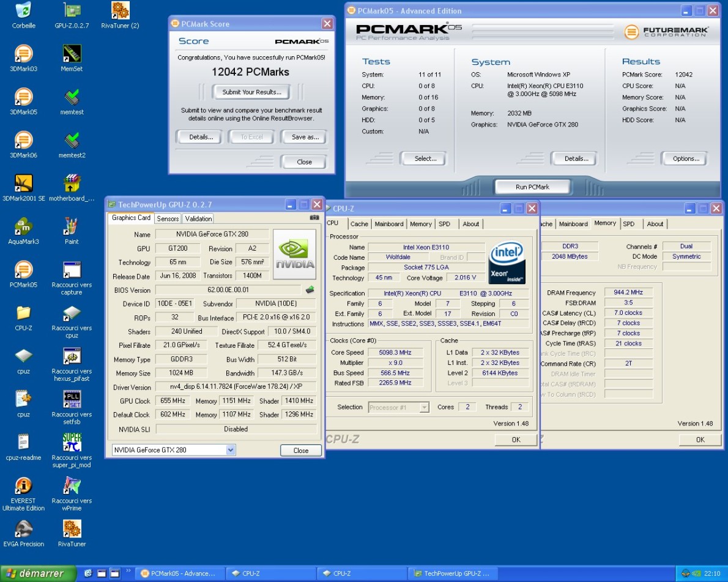Viewport: 728px width, 582px height.
Task: Open the CPU-Z folder on desktop
Action: click(23, 317)
